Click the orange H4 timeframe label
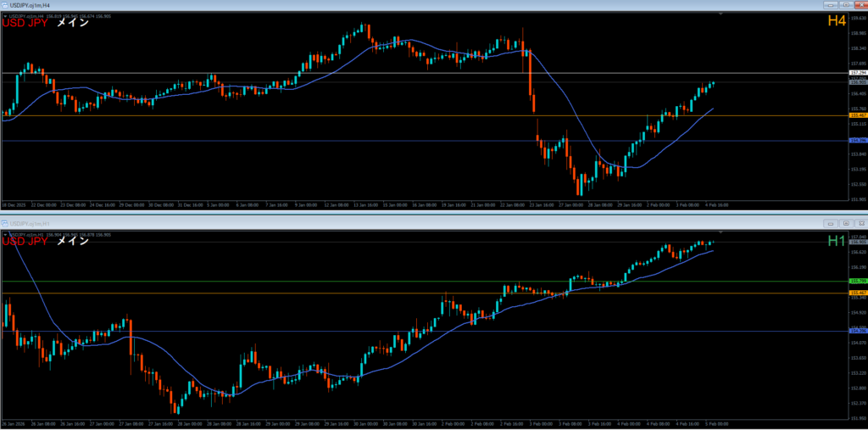The image size is (868, 430). 836,21
